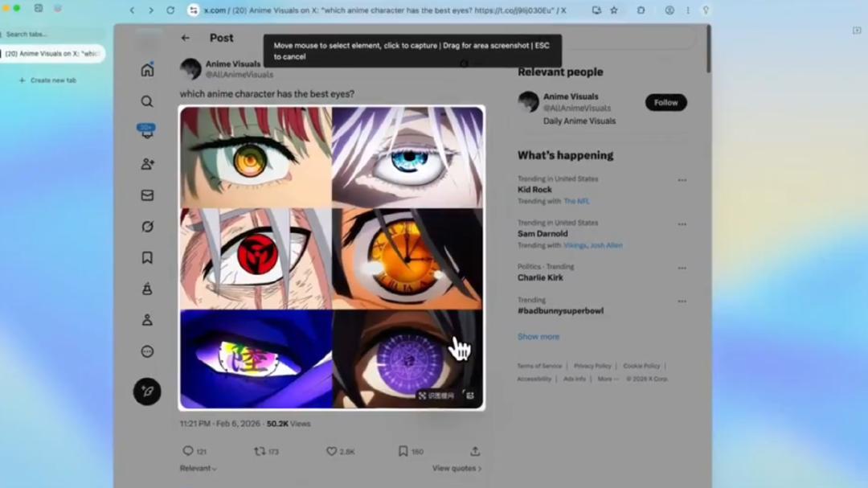Screen dimensions: 868x488
Task: Click browser back navigation arrow
Action: pos(133,10)
